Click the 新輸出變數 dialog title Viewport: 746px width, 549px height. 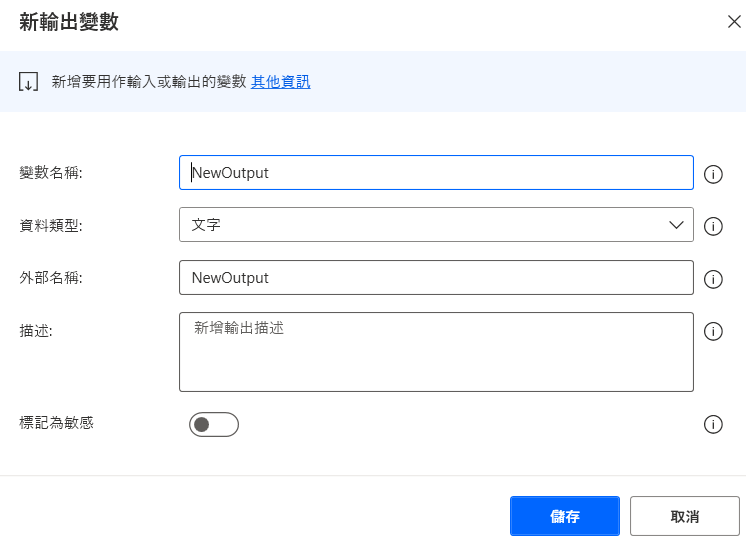[x=69, y=22]
